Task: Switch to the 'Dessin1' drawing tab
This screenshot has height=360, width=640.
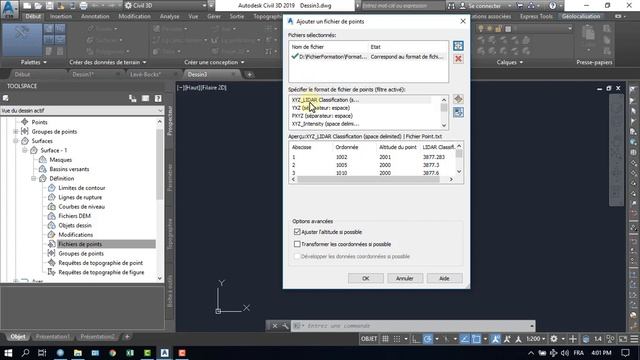Action: (x=83, y=75)
